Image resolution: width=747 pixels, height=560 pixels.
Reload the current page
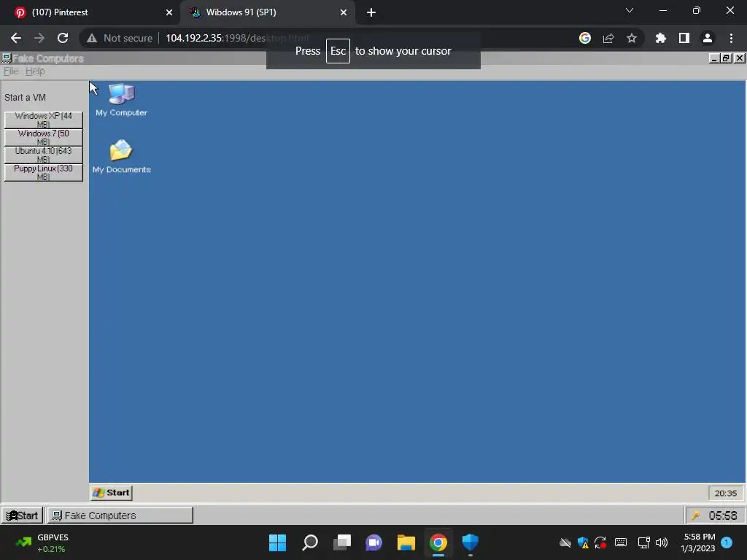tap(63, 38)
